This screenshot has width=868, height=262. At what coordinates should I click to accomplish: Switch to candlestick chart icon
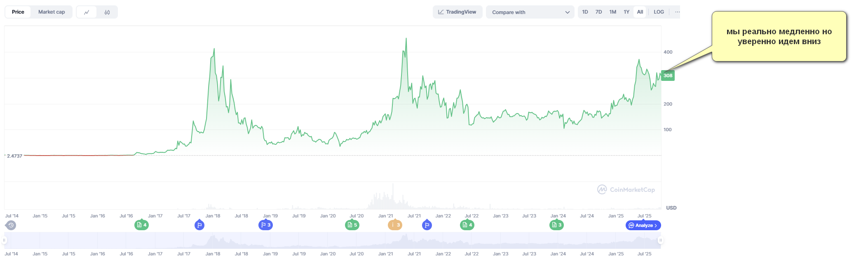click(107, 12)
